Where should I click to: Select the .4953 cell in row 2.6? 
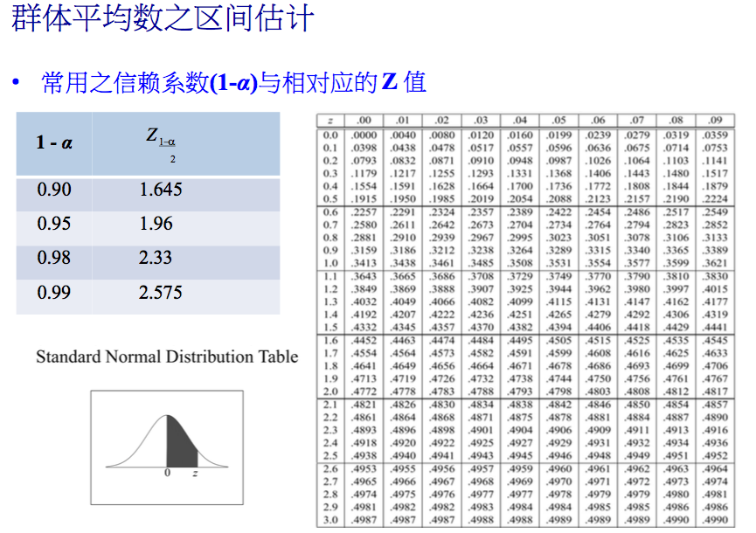(364, 469)
